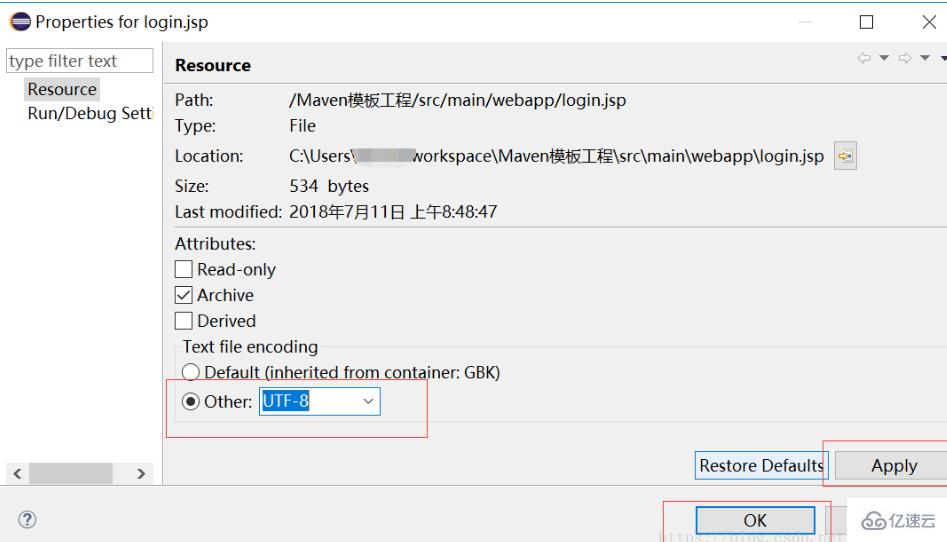Select Resource in the left tree

click(62, 89)
